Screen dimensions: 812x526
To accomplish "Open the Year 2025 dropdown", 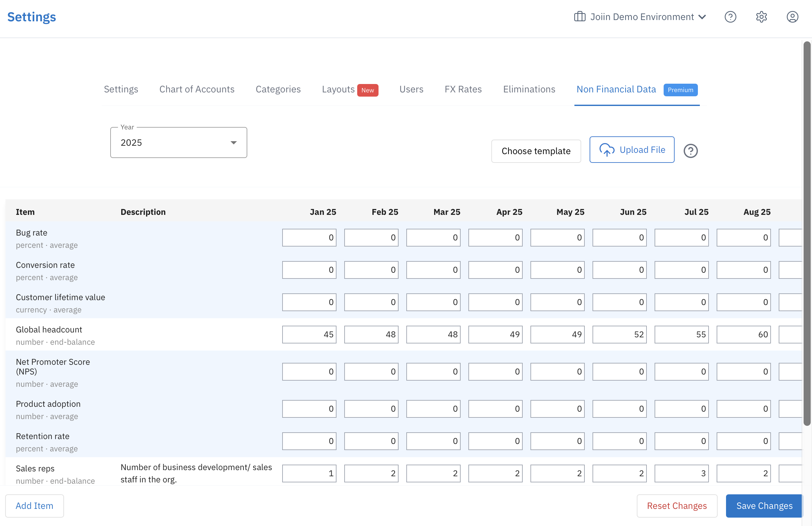I will click(178, 142).
